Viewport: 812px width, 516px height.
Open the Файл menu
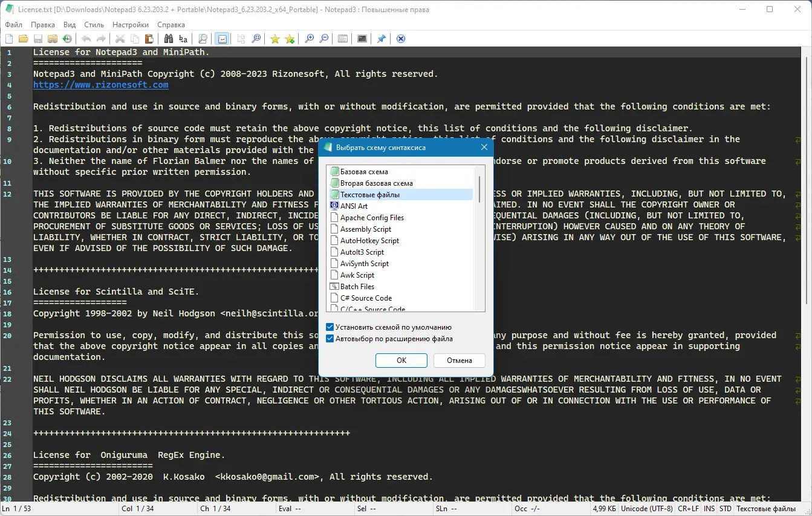[x=13, y=25]
